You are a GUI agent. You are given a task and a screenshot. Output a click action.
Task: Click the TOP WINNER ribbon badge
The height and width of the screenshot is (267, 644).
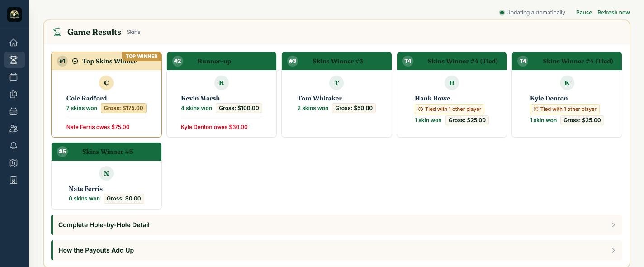pos(142,57)
